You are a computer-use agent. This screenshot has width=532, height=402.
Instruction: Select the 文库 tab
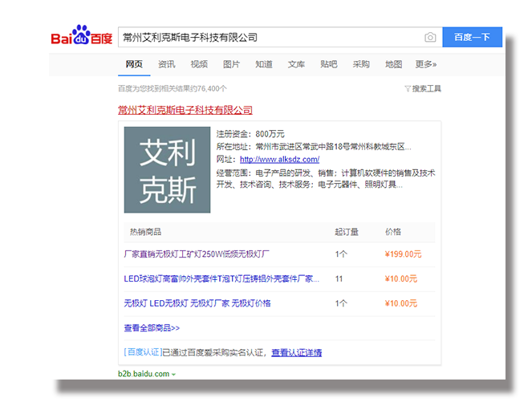(x=296, y=65)
